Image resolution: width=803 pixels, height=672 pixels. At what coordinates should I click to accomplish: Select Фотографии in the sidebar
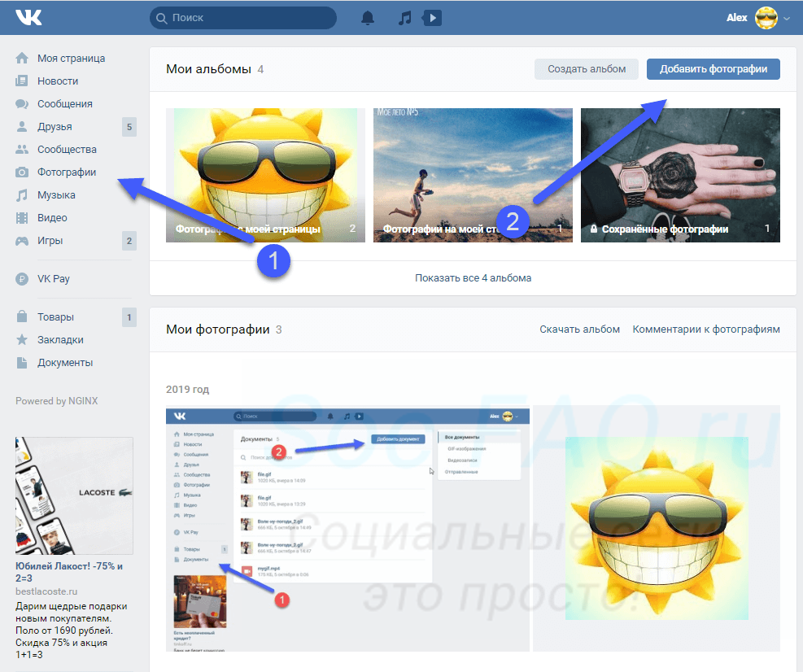click(67, 172)
